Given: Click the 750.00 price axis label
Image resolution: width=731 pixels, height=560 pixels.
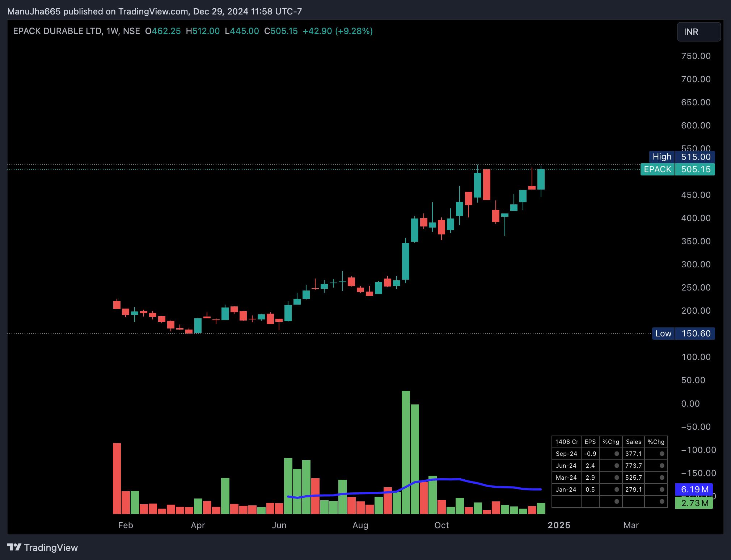Looking at the screenshot, I should tap(696, 56).
